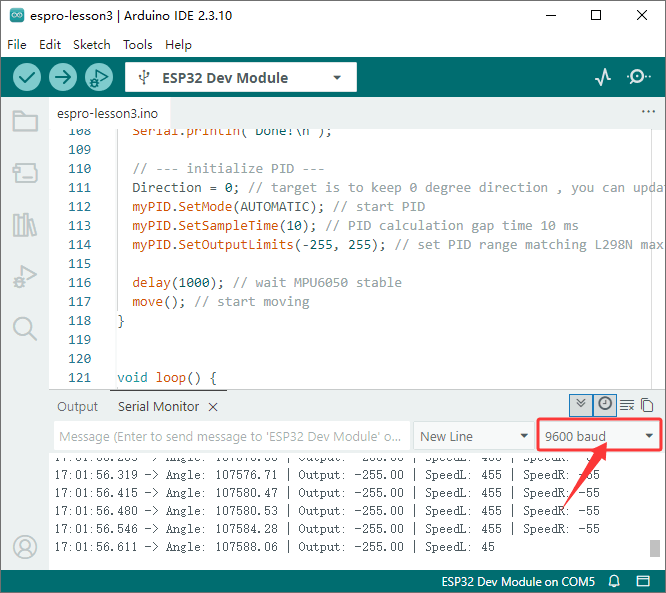Click 'myPID.SetMode(AUTOMATIC);' on line 112
Image resolution: width=666 pixels, height=593 pixels.
point(228,206)
